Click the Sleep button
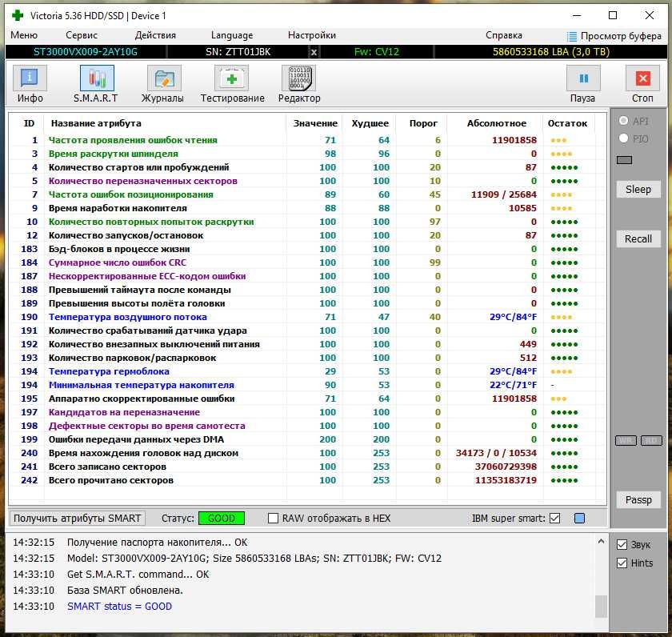 638,189
